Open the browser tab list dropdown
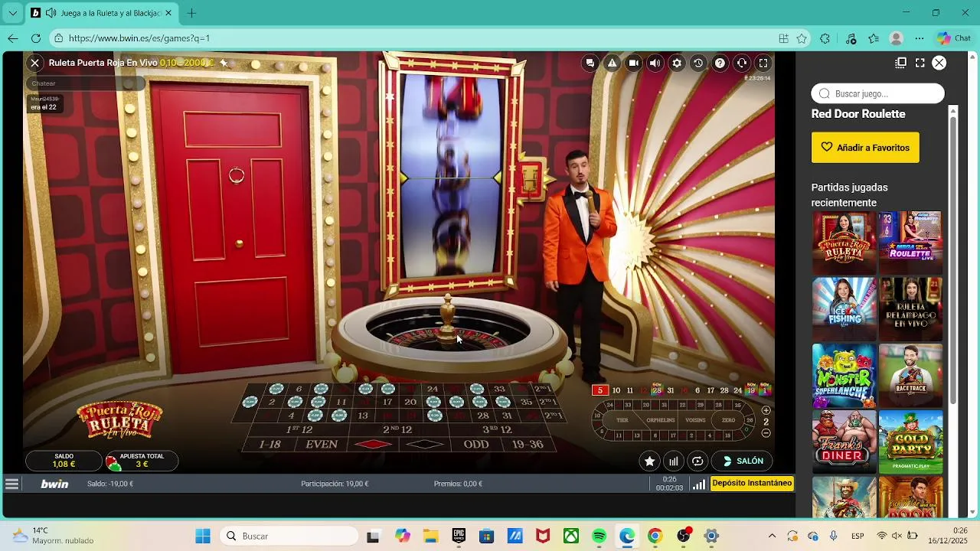Screen dimensions: 980x551 tap(12, 13)
